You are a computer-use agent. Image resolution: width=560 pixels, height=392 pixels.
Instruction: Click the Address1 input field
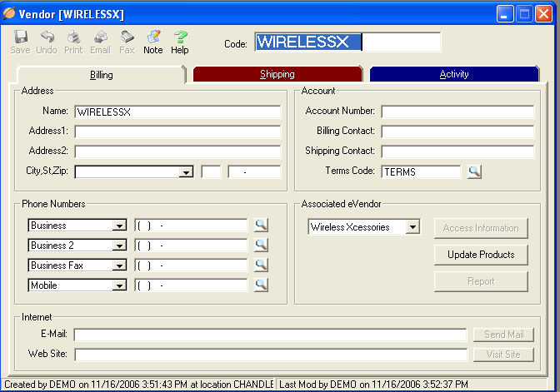click(177, 131)
